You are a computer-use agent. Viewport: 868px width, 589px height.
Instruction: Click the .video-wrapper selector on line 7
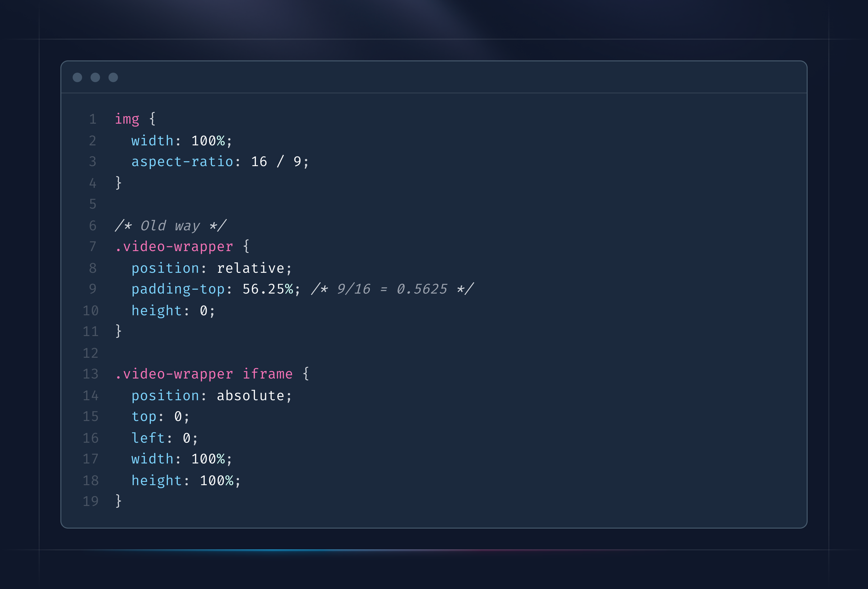click(174, 247)
